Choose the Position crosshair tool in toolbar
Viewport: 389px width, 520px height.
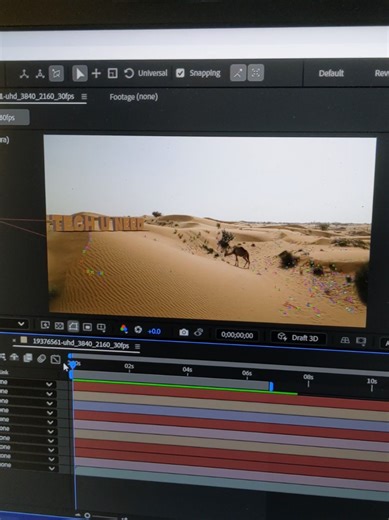point(96,73)
